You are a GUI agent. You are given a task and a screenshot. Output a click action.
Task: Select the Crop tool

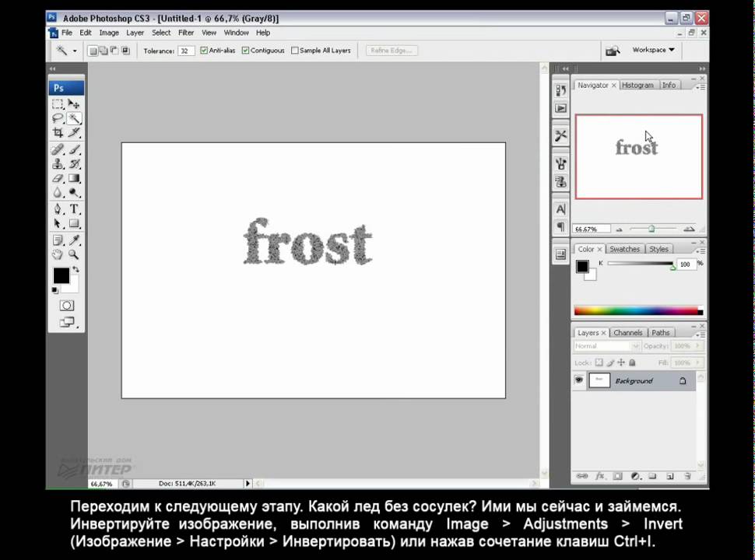[58, 132]
